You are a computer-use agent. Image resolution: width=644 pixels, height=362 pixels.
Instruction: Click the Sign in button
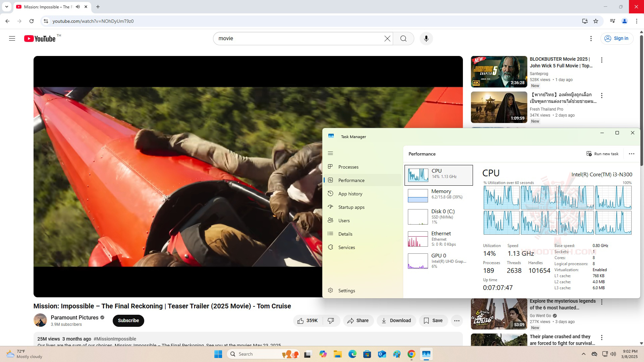point(616,39)
